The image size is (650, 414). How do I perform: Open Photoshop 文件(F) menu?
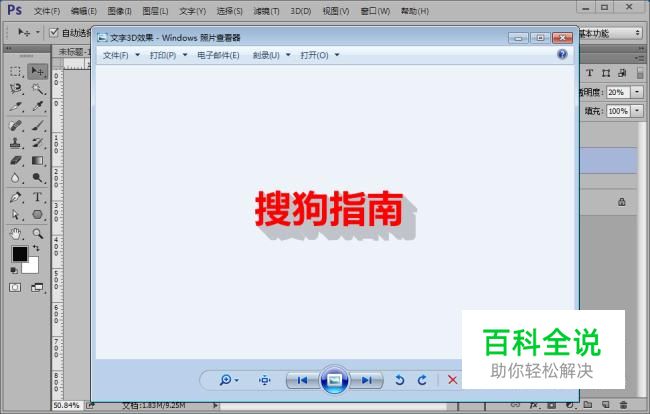47,11
